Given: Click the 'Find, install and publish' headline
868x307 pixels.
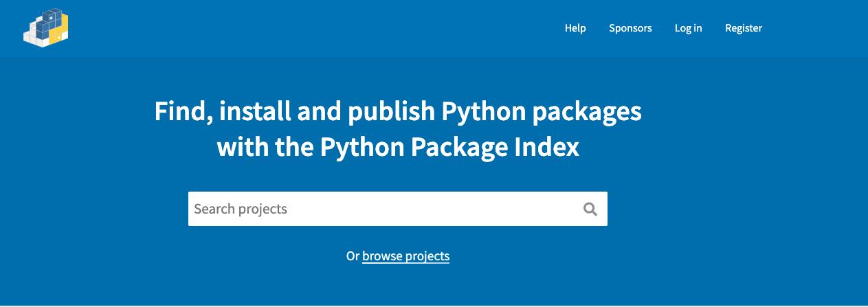Looking at the screenshot, I should tap(398, 111).
